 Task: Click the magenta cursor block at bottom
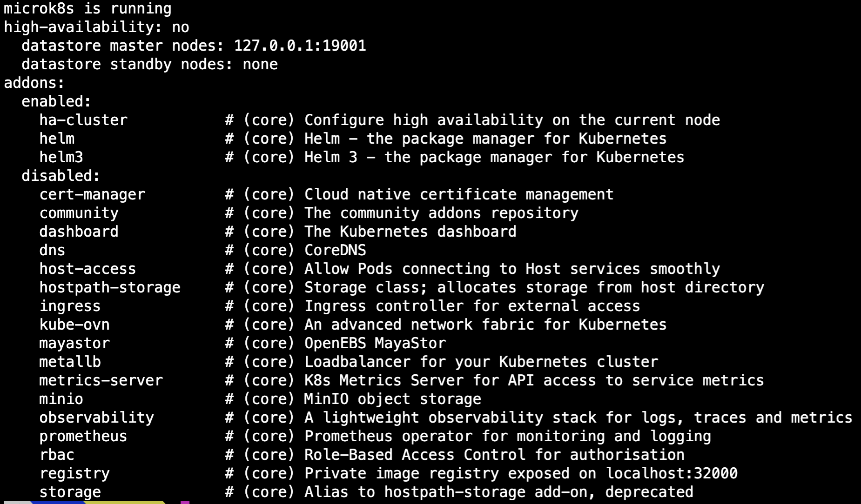(185, 503)
